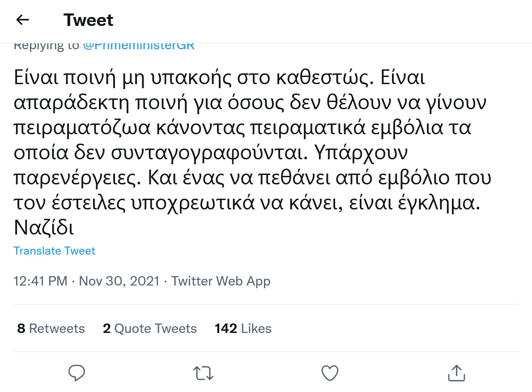
Task: Click the "Tweet" page header title
Action: pyautogui.click(x=88, y=20)
